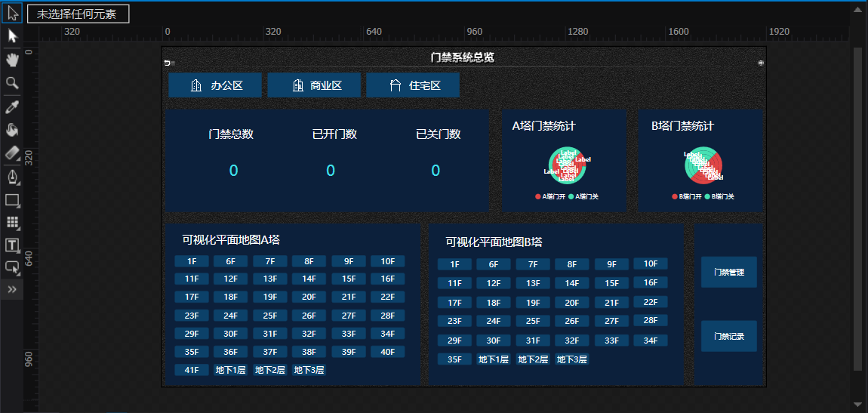Select floor 10F in A塔 map

[x=387, y=261]
